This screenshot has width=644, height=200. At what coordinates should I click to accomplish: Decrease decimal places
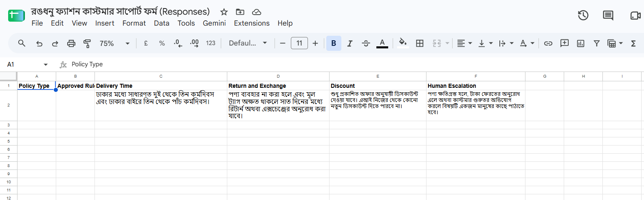[x=178, y=43]
